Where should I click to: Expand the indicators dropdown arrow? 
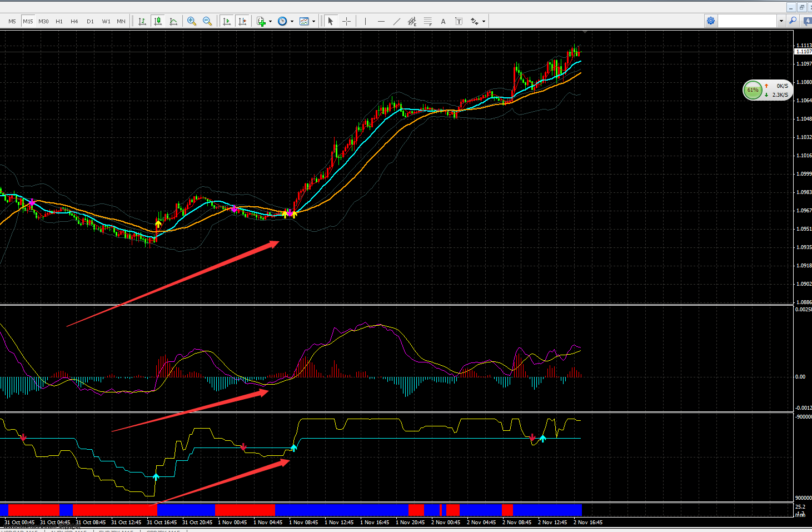coord(270,22)
